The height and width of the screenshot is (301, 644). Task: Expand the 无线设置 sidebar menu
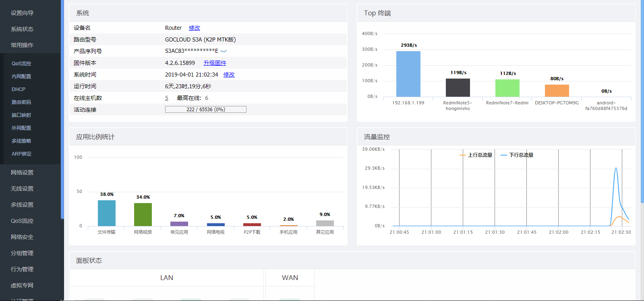[x=22, y=189]
